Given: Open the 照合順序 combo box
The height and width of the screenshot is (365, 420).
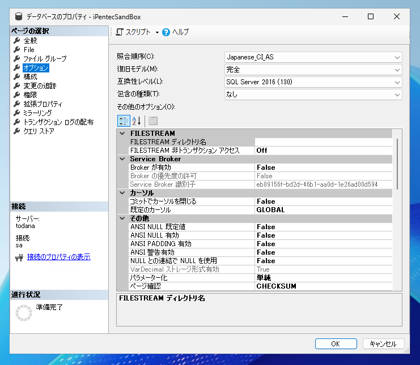Looking at the screenshot, I should pyautogui.click(x=313, y=57).
